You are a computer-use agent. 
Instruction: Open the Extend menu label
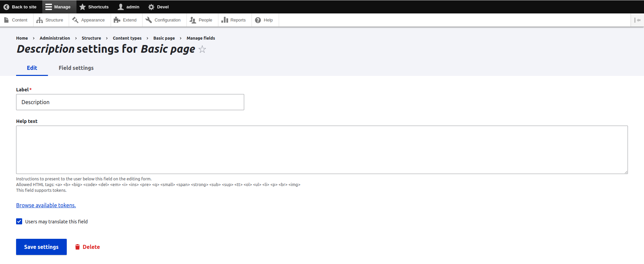(x=130, y=20)
